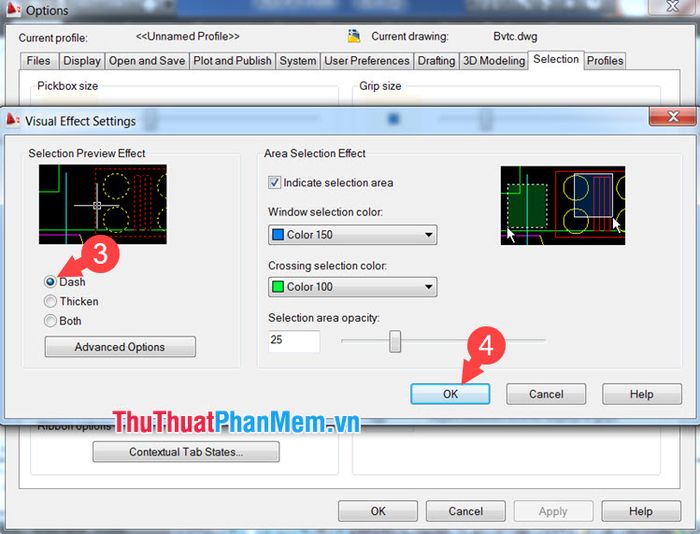Image resolution: width=700 pixels, height=534 pixels.
Task: Confirm Visual Effect Settings with OK
Action: tap(450, 394)
